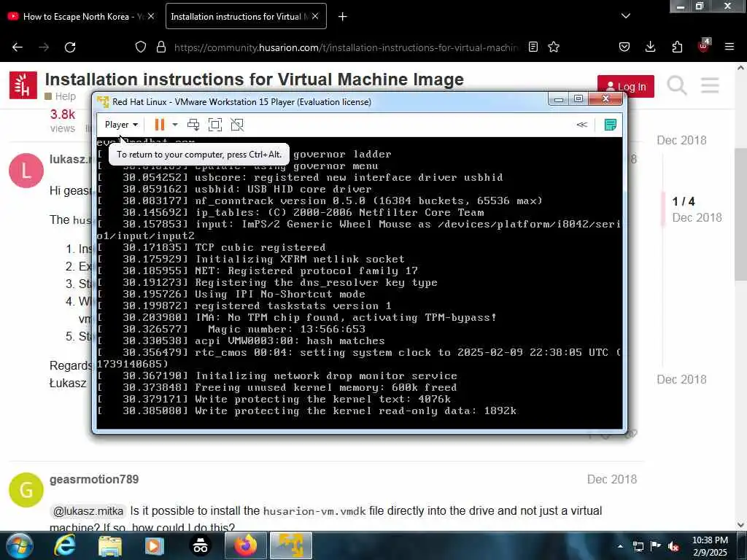Open Windows Media Player from taskbar
747x560 pixels.
pyautogui.click(x=155, y=545)
